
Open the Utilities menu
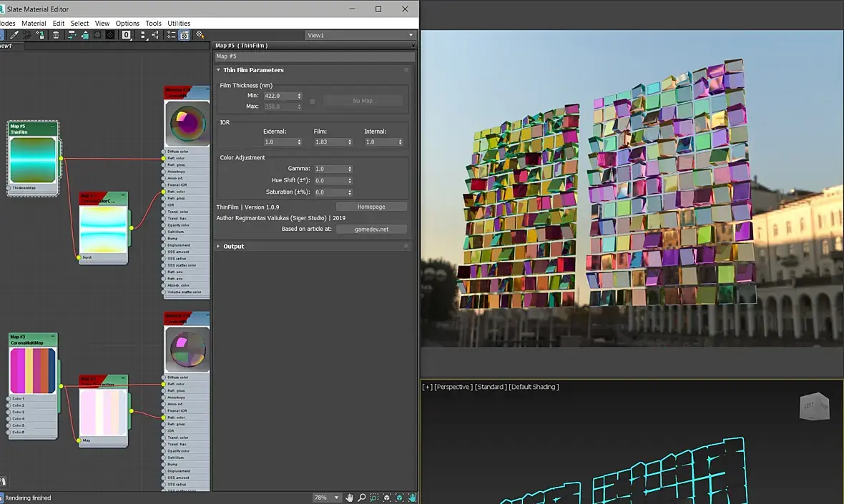point(179,23)
